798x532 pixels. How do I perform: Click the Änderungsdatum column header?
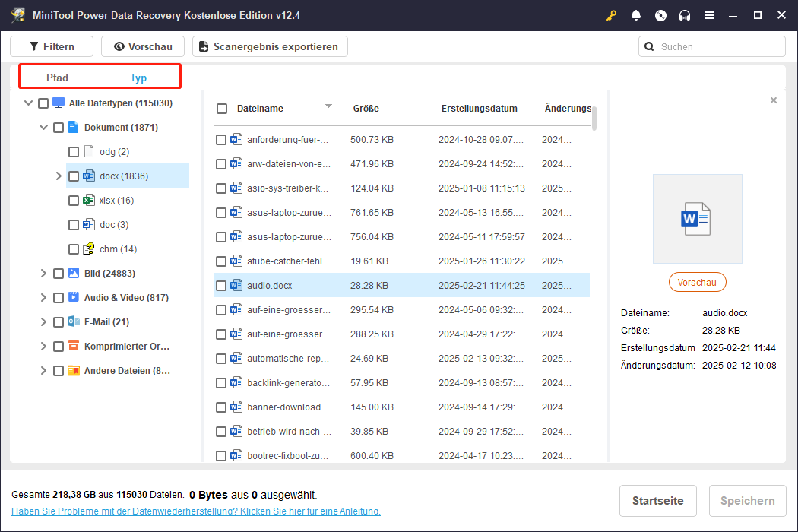click(x=568, y=109)
